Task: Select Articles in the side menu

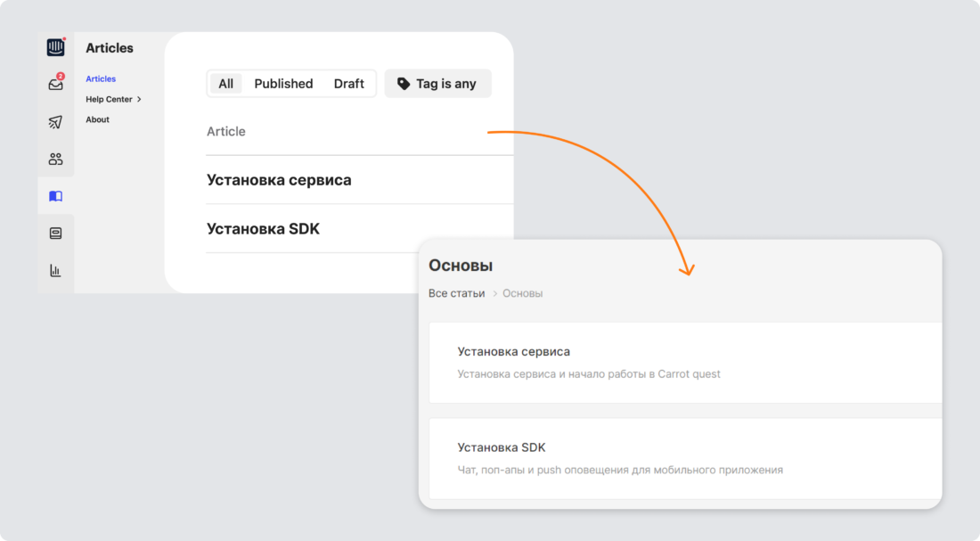Action: coord(101,78)
